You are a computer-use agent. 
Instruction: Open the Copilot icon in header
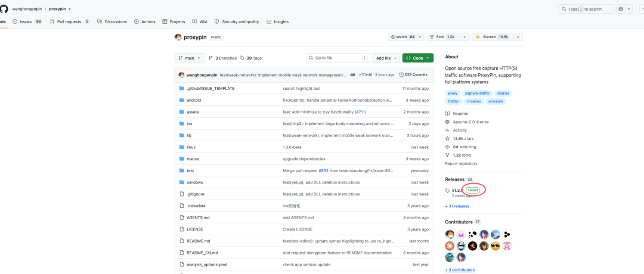(621, 9)
